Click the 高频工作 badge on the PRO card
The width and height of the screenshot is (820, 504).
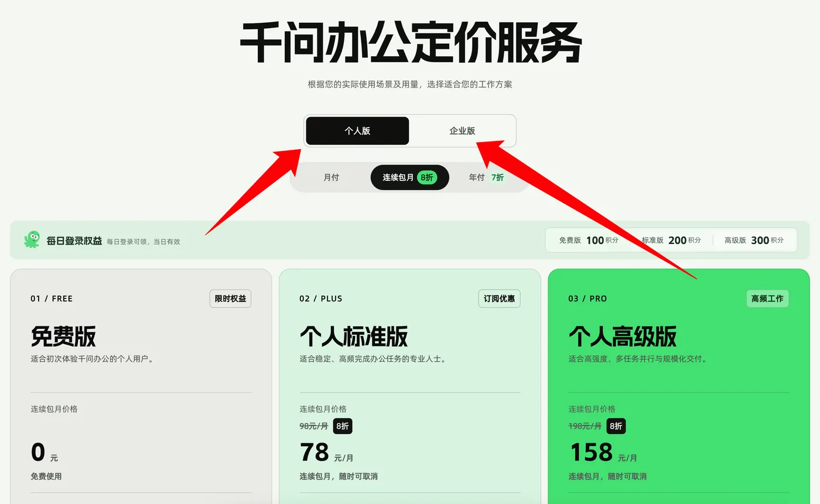point(767,299)
